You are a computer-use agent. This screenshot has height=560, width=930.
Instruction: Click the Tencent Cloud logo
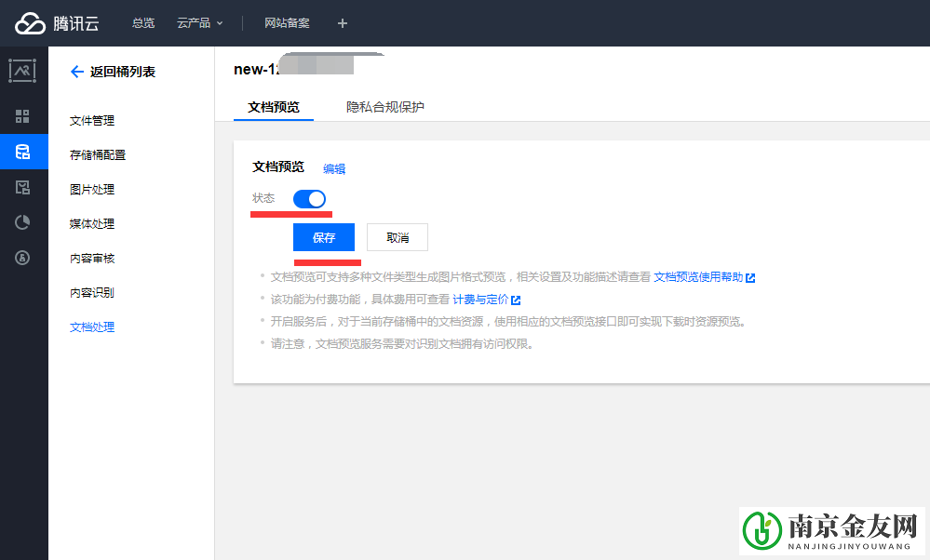[56, 23]
